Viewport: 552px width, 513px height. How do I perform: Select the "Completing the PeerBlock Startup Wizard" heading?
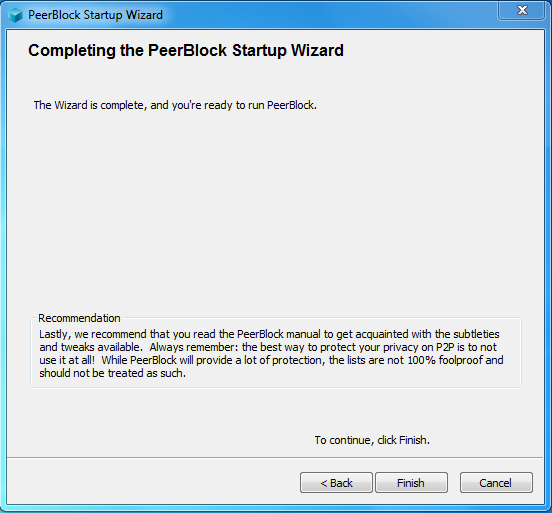click(x=186, y=50)
